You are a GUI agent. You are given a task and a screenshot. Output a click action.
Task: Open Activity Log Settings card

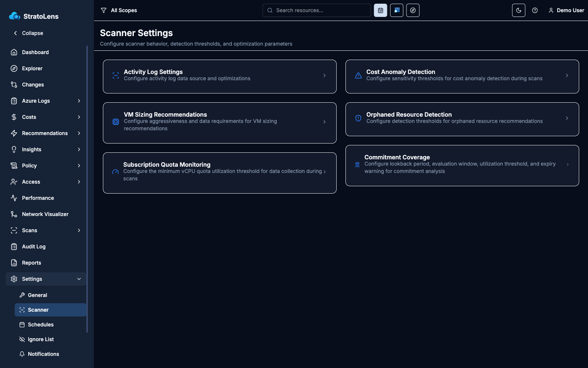tap(220, 77)
